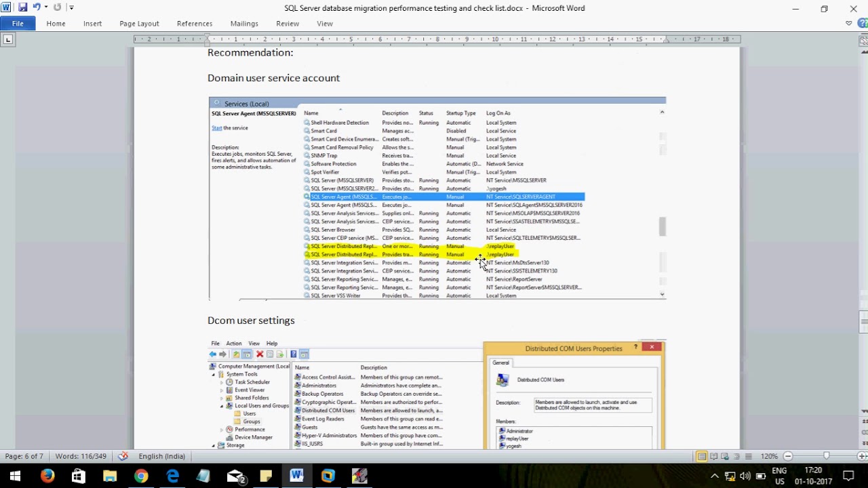Select the Page Layout tab
The width and height of the screenshot is (868, 488).
click(139, 23)
